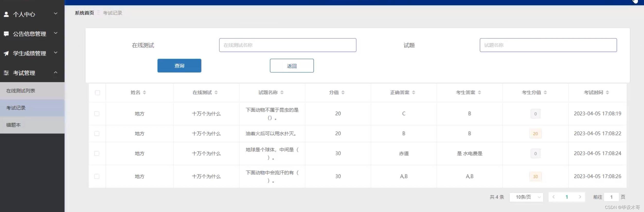Open the 个人中心 sidebar menu
The width and height of the screenshot is (644, 212).
(x=32, y=14)
